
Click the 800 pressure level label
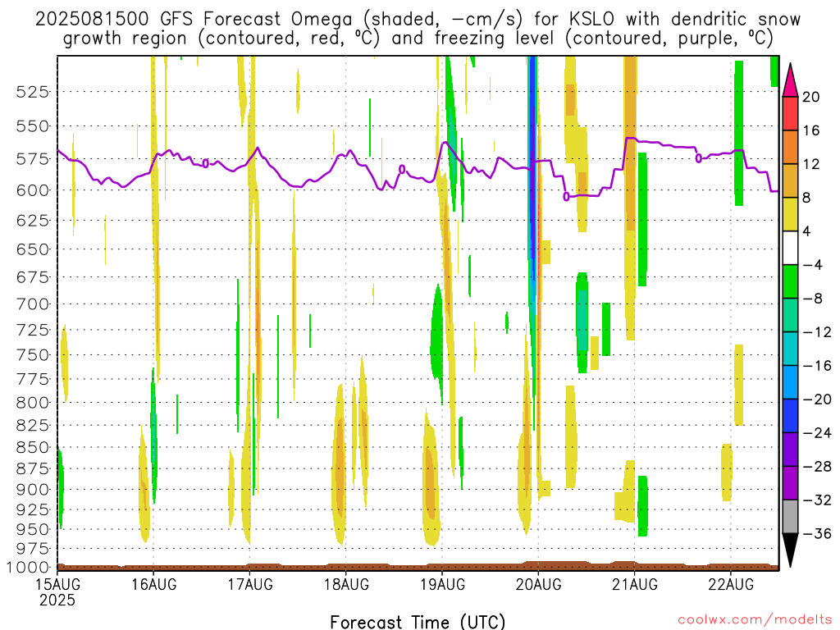click(32, 403)
